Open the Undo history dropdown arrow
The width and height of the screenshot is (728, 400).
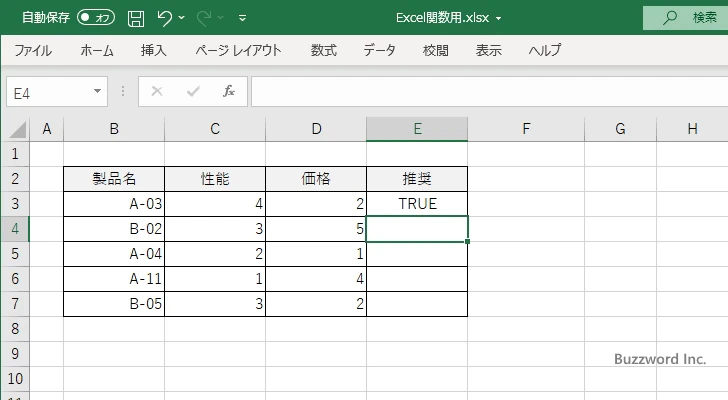[x=183, y=18]
